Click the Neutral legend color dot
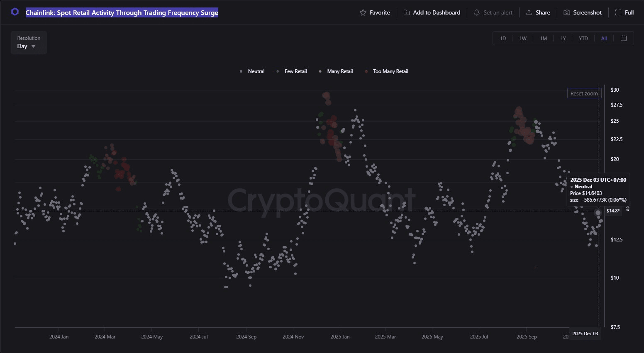 coord(241,71)
